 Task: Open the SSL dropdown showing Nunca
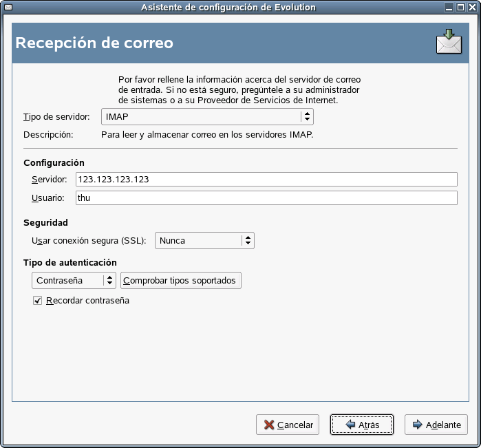(x=204, y=241)
